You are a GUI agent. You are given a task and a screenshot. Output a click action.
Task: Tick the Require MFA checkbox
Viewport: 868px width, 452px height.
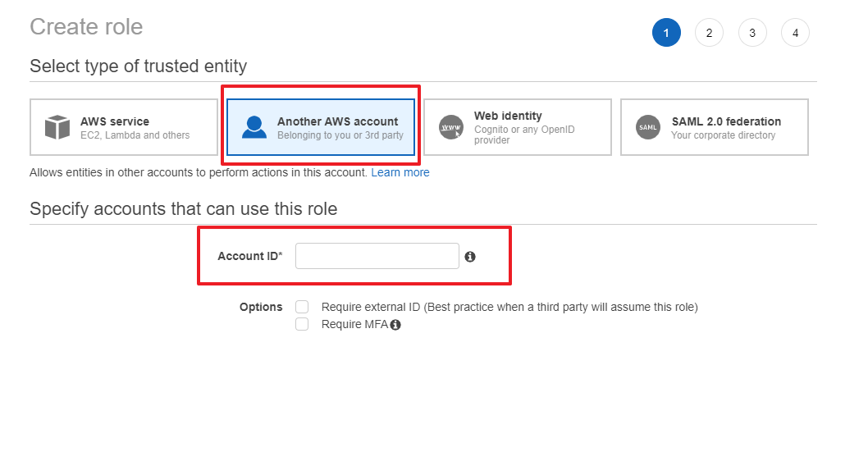[302, 324]
